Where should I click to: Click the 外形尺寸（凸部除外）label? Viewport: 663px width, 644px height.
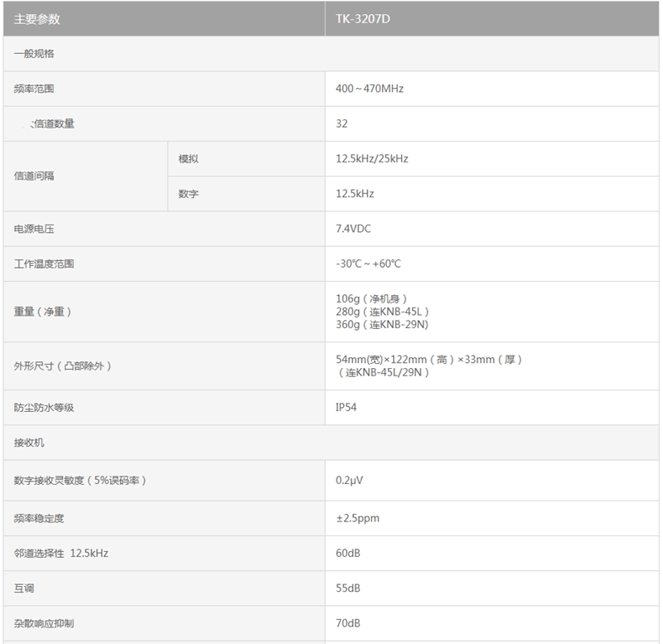click(x=63, y=366)
